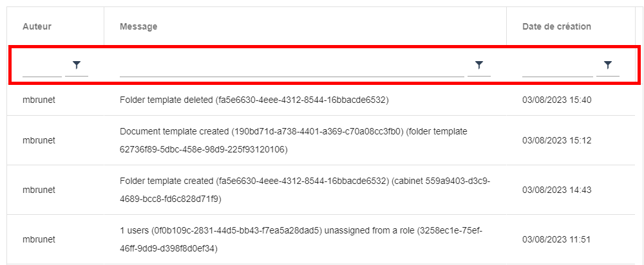644x265 pixels.
Task: Sort by the Auteur column header
Action: tap(37, 26)
